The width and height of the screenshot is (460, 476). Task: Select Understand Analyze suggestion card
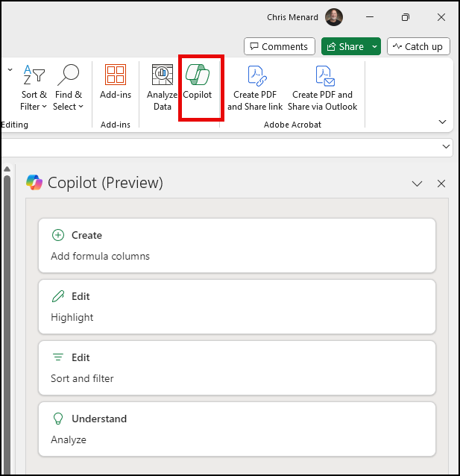tap(237, 429)
